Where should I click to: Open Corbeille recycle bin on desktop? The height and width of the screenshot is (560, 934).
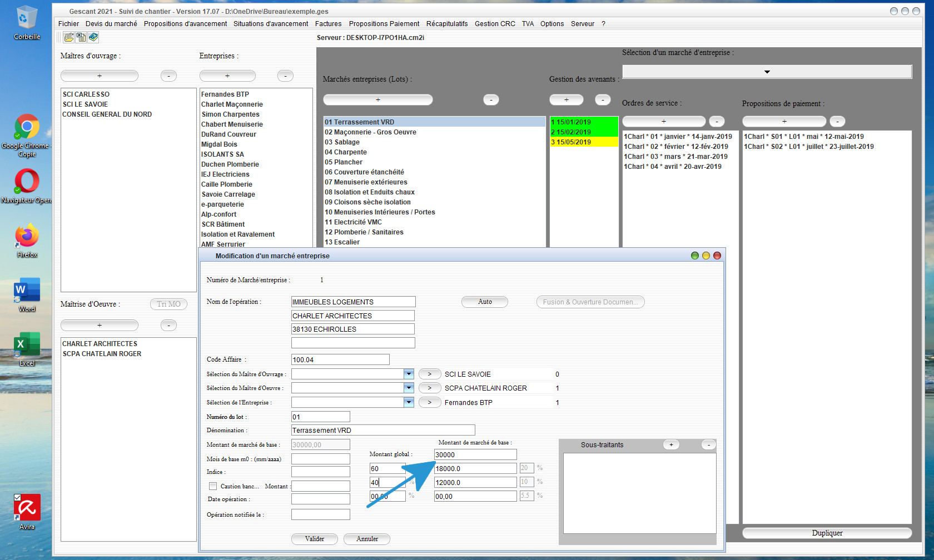(27, 23)
